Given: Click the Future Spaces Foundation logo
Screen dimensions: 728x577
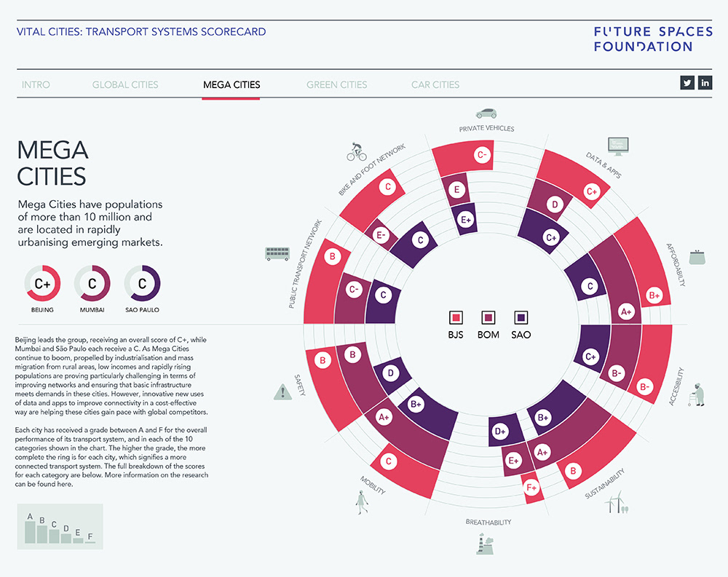Looking at the screenshot, I should click(x=643, y=39).
